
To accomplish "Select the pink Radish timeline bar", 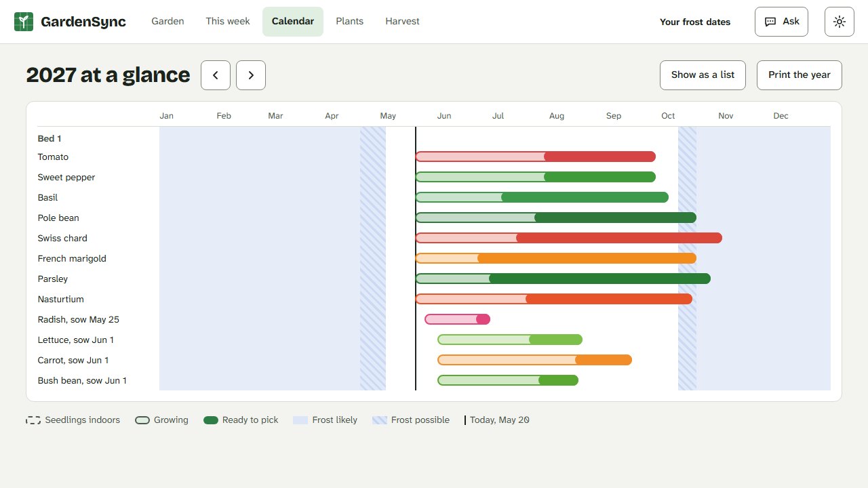I will pyautogui.click(x=458, y=319).
